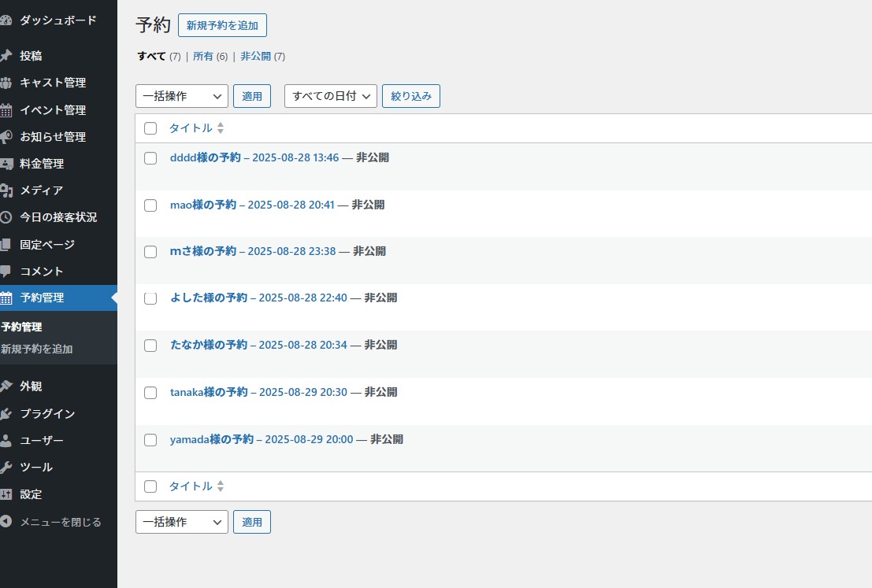The height and width of the screenshot is (588, 872).
Task: Toggle the select-all checkbox in table header
Action: (150, 128)
